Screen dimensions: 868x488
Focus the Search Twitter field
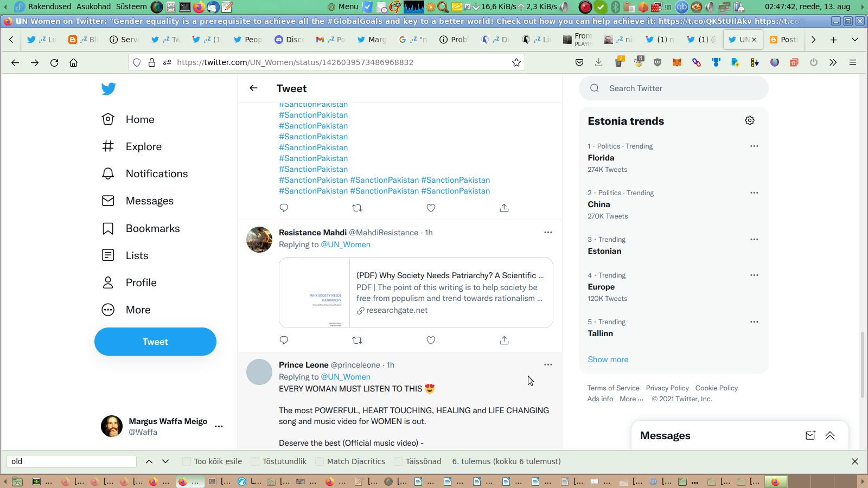(674, 88)
